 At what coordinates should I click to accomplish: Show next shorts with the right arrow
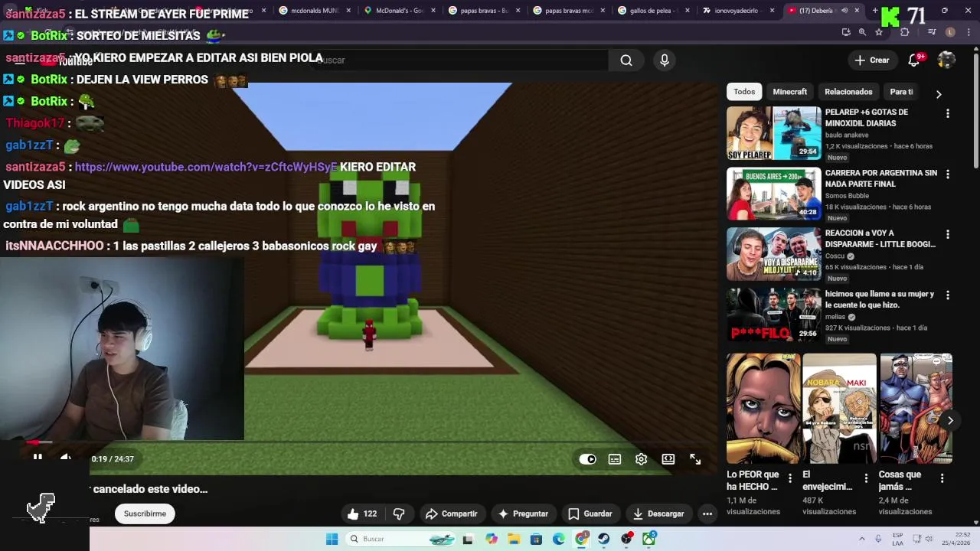pyautogui.click(x=950, y=420)
